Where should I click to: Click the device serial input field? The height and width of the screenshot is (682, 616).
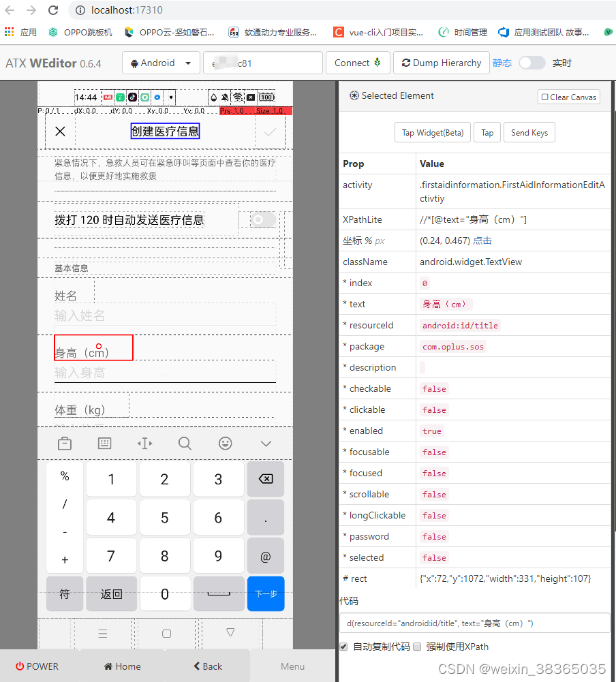coord(262,62)
